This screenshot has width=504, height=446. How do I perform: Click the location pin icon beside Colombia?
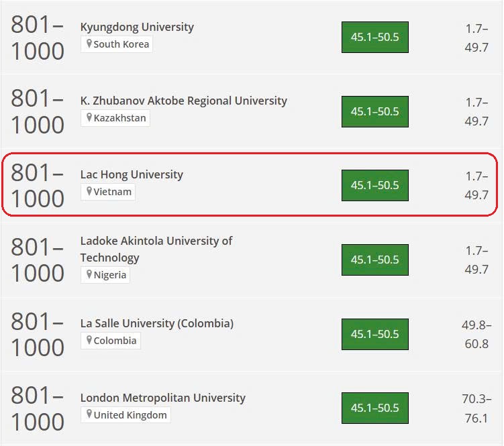(89, 341)
